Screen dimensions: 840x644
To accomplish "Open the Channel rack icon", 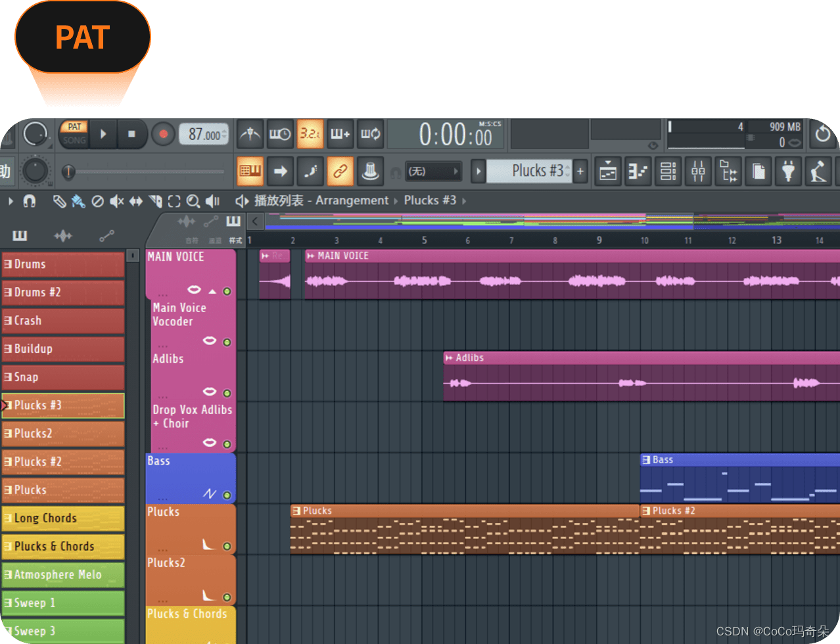I will (668, 172).
